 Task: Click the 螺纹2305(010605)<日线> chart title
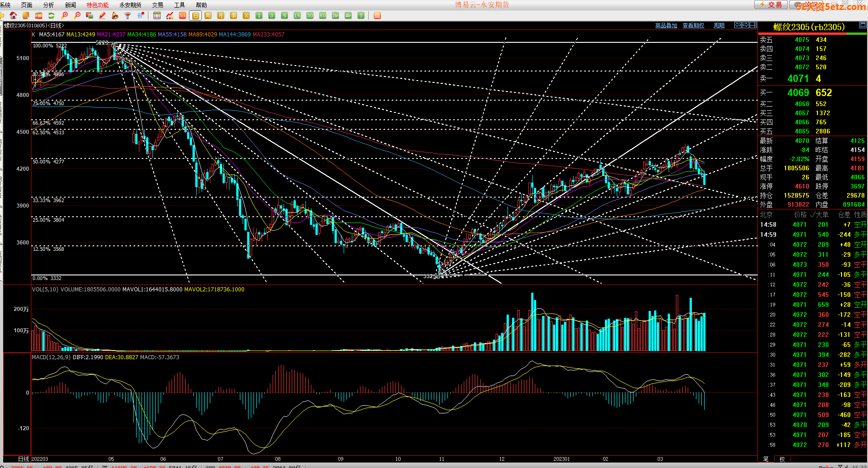(34, 25)
